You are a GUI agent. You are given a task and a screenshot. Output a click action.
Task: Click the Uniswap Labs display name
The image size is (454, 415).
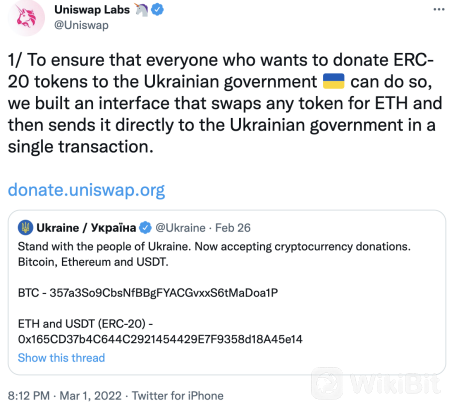click(92, 10)
